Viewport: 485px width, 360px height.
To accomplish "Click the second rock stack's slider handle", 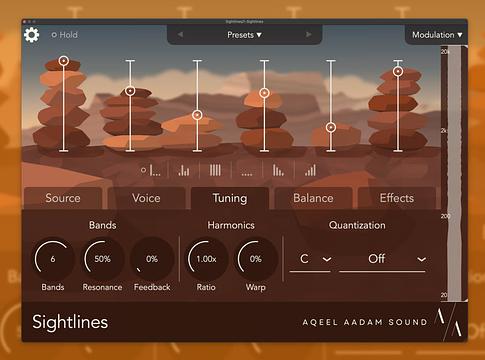I will (x=130, y=91).
